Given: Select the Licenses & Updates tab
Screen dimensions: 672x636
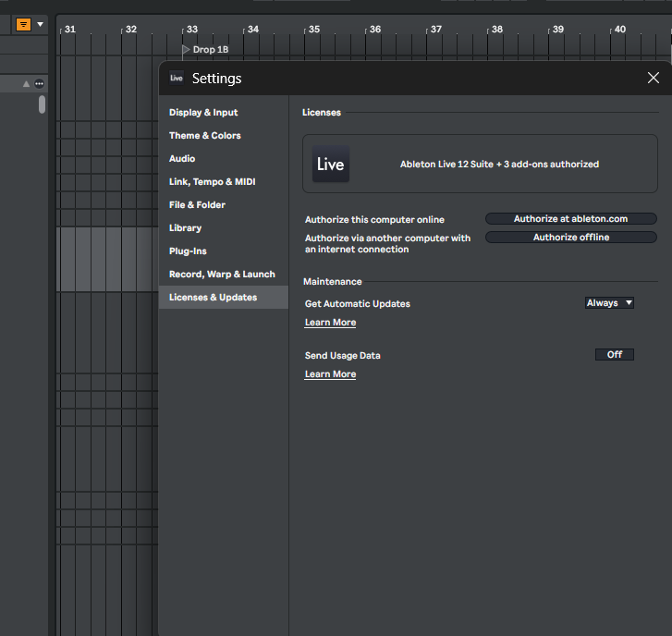Looking at the screenshot, I should click(224, 298).
